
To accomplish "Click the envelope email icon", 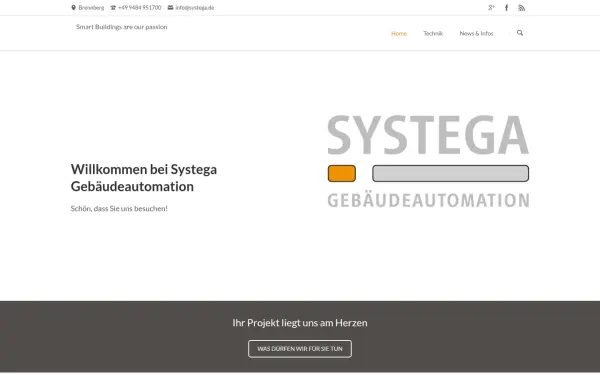I will pos(170,8).
